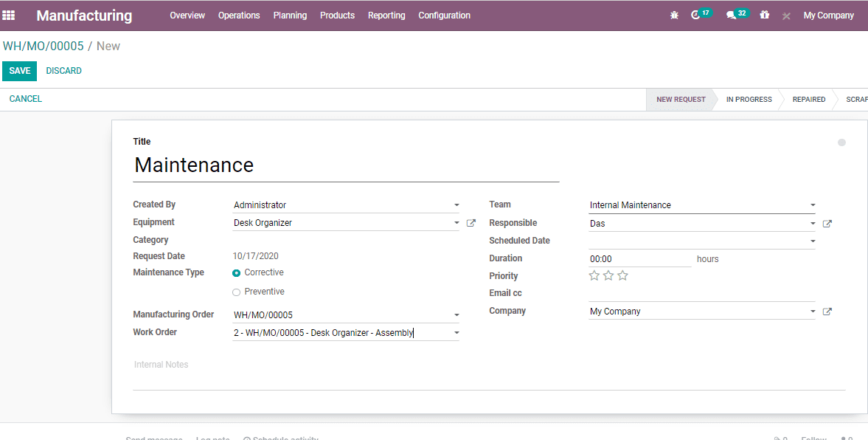Open the Work Order dropdown
The width and height of the screenshot is (868, 440).
point(456,332)
